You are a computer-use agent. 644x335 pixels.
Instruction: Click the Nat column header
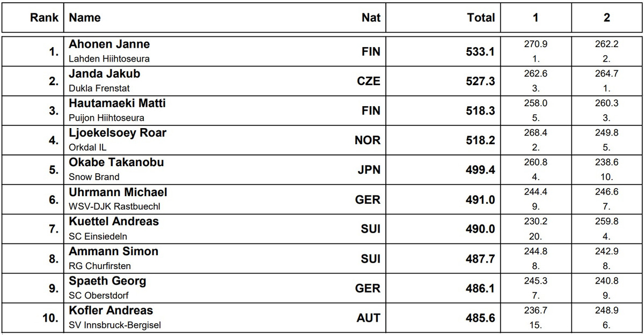(371, 18)
